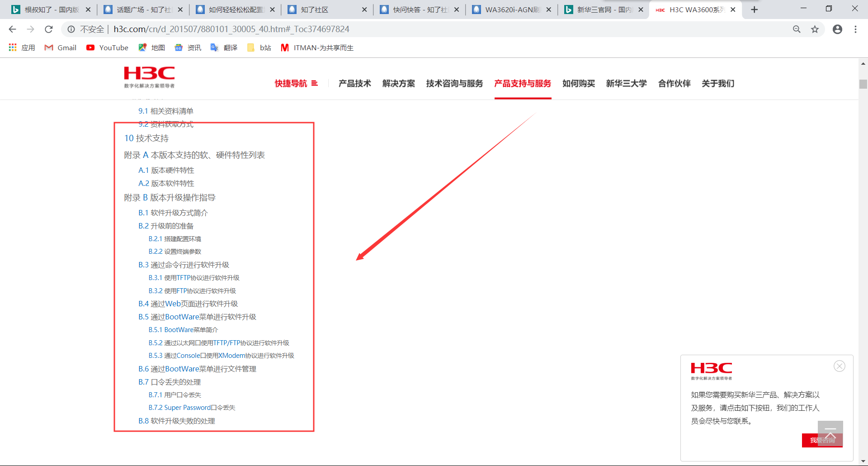Screen dimensions: 868x466
Task: Open the ITMAN-为共享而生 bookmark
Action: click(317, 48)
